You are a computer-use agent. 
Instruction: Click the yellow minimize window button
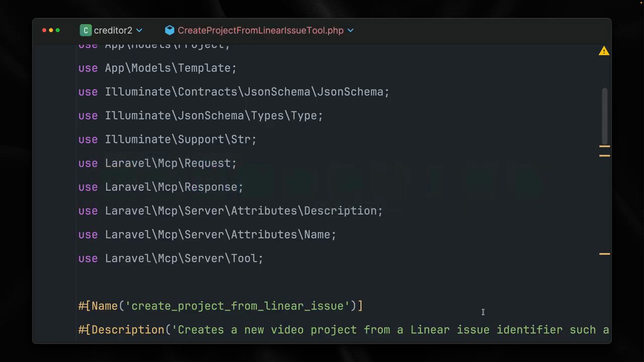click(x=51, y=31)
